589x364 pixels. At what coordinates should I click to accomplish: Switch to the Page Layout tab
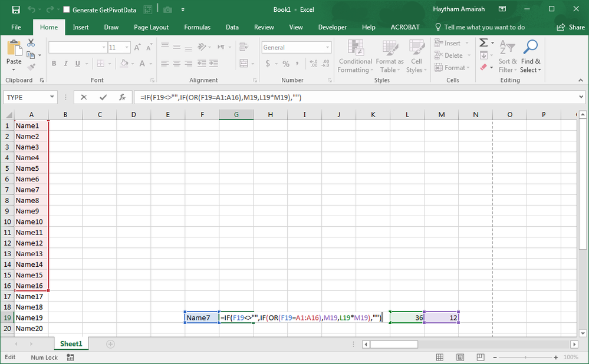click(151, 27)
